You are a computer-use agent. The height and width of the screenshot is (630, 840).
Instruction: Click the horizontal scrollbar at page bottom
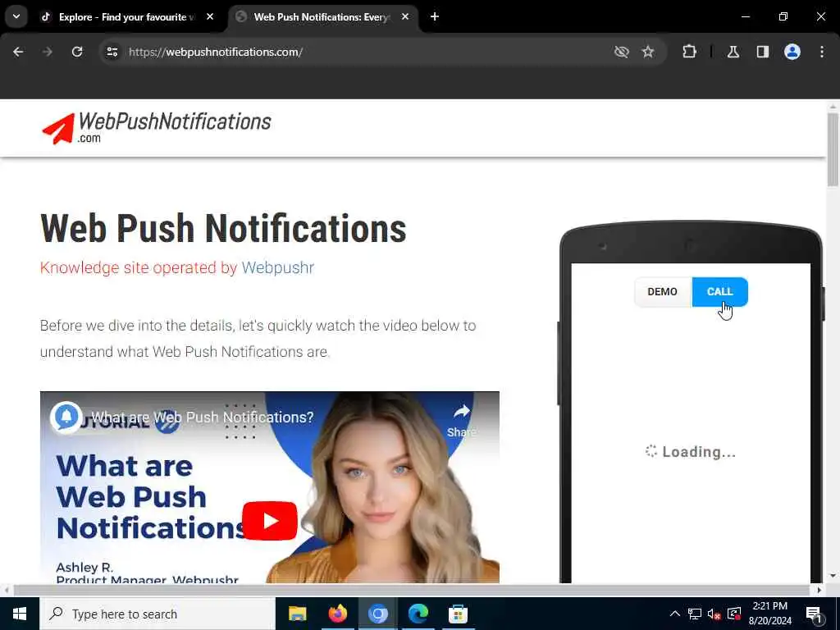(x=412, y=590)
